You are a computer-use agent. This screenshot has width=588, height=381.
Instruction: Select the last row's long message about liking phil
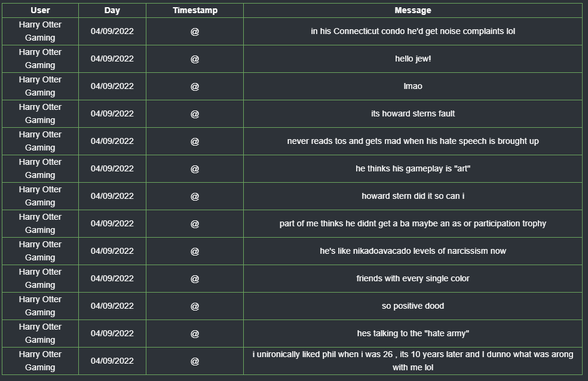point(412,361)
